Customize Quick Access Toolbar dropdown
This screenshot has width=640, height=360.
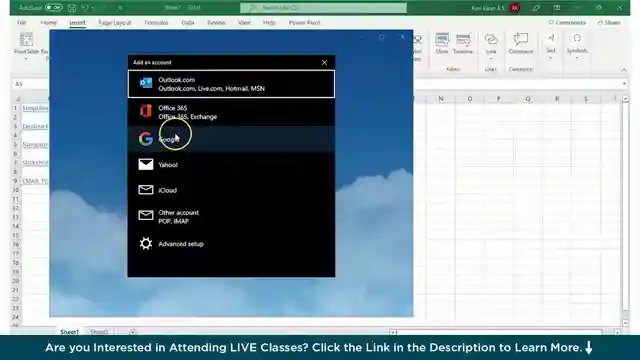[120, 8]
